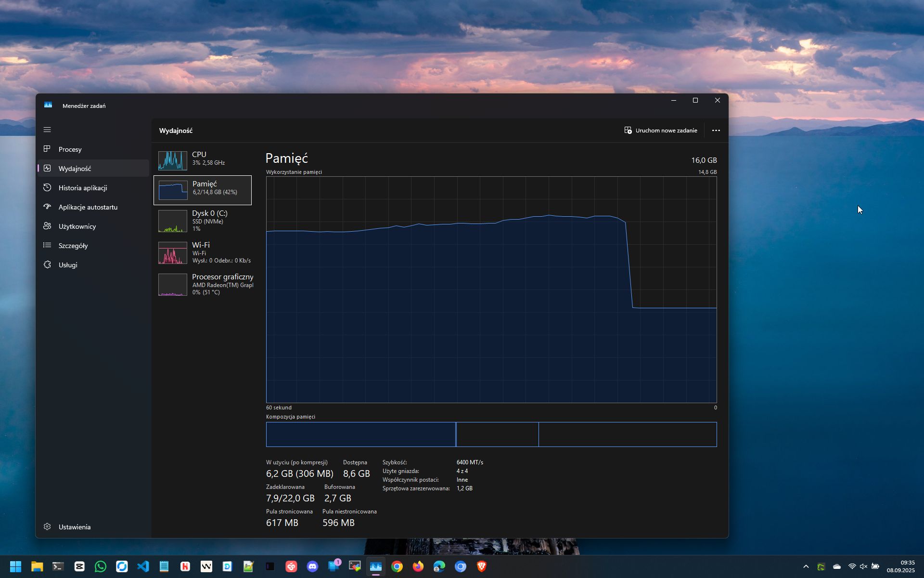Click Uruchom nowe zadanie button

[661, 131]
